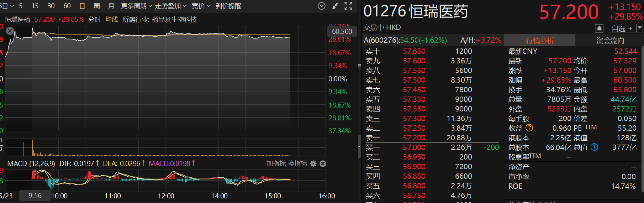The image size is (644, 203).
Task: Close the MACD indicator panel
Action: pyautogui.click(x=323, y=163)
